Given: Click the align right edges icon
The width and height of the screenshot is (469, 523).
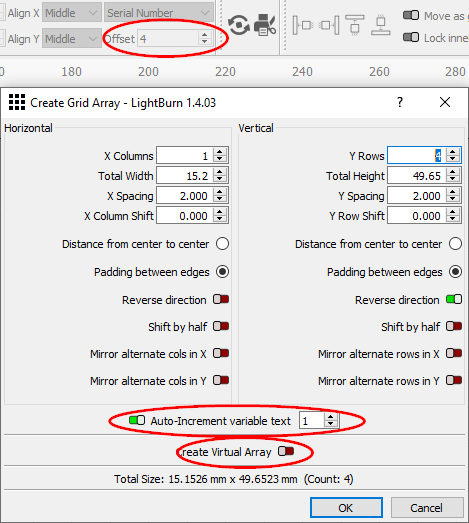Looking at the screenshot, I should tap(329, 25).
